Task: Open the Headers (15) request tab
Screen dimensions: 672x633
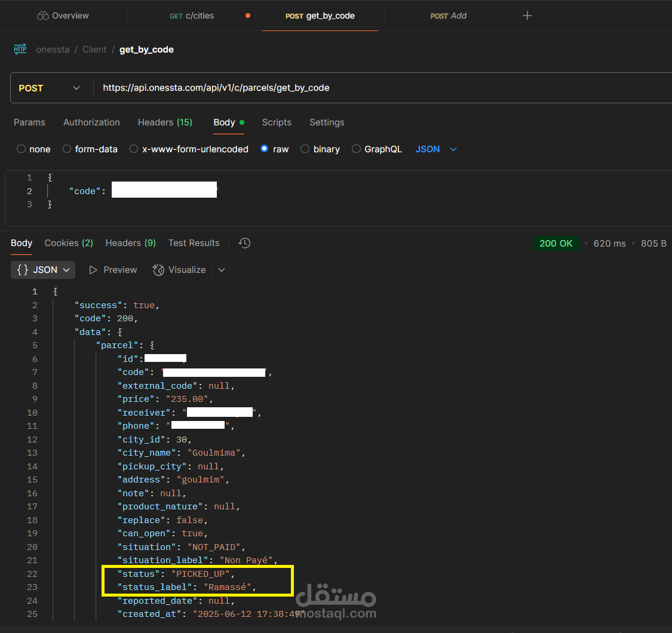Action: 165,122
